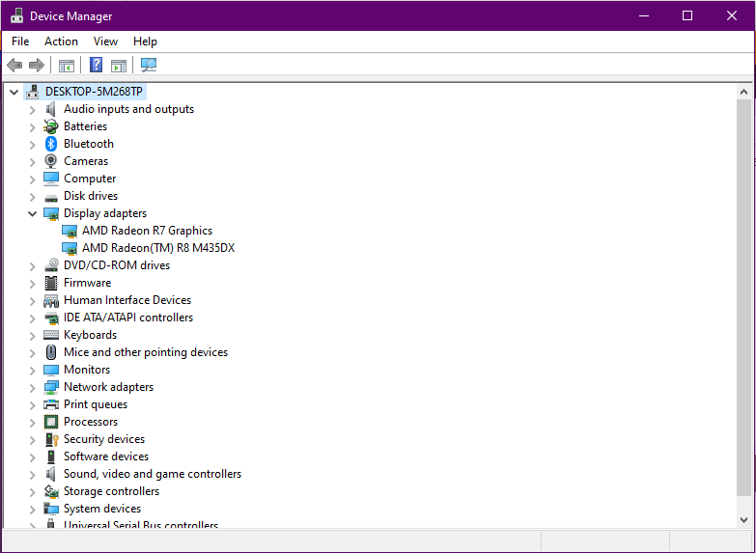The image size is (756, 553).
Task: Open the View menu
Action: coord(105,41)
